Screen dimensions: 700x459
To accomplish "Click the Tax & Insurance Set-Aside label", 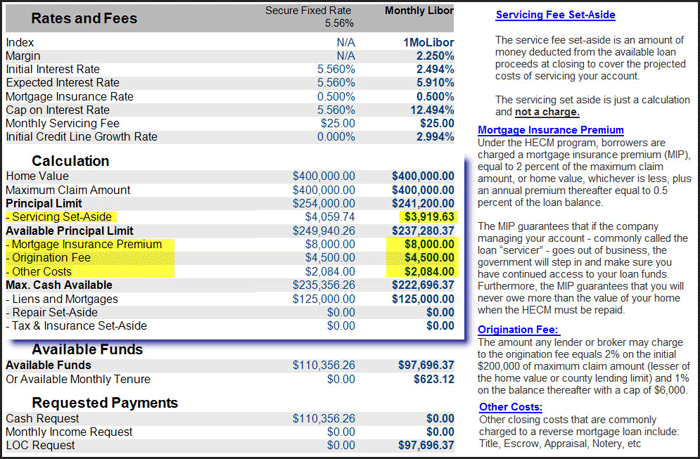I will coord(76,325).
